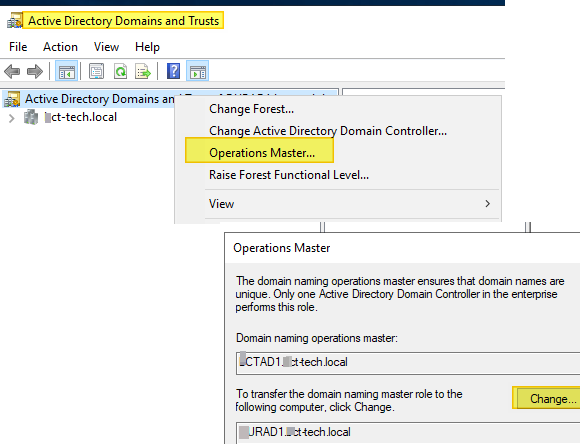Open the View submenu in context menu

tap(338, 204)
